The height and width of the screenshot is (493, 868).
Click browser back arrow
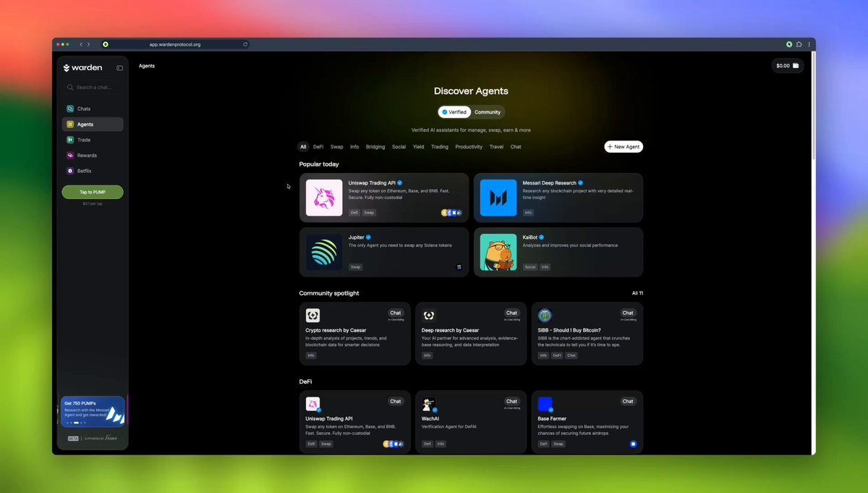pyautogui.click(x=81, y=44)
